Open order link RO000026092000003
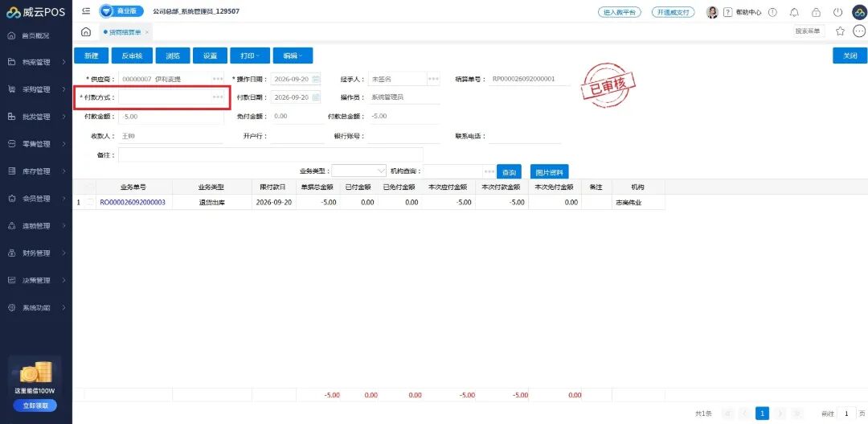The width and height of the screenshot is (868, 424). point(133,202)
